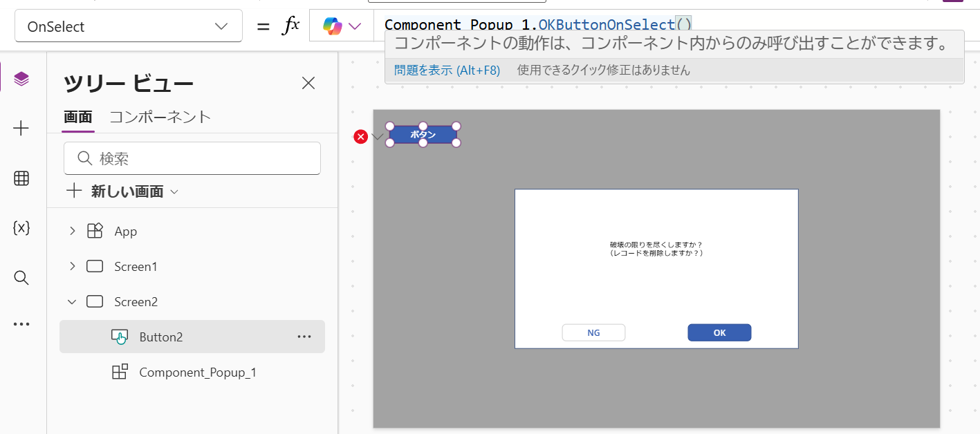Image resolution: width=980 pixels, height=434 pixels.
Task: Open the Variables {x} icon
Action: point(21,228)
